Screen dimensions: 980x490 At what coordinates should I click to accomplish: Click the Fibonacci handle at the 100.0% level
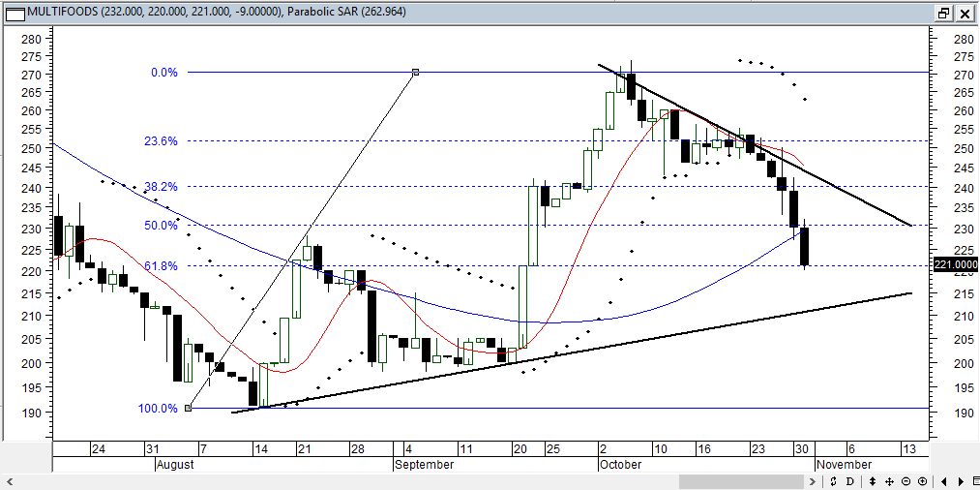[188, 408]
